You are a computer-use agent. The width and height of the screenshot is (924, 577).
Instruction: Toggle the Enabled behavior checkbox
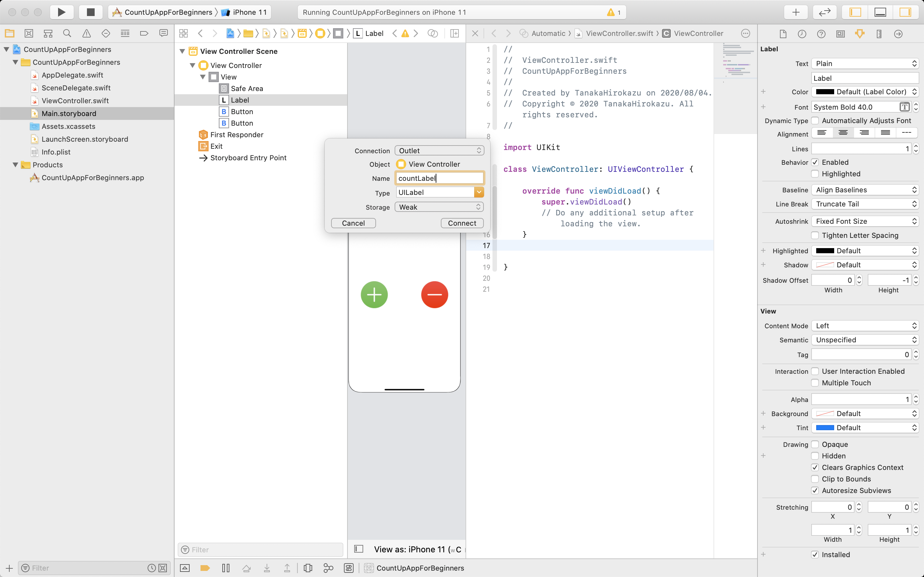815,162
